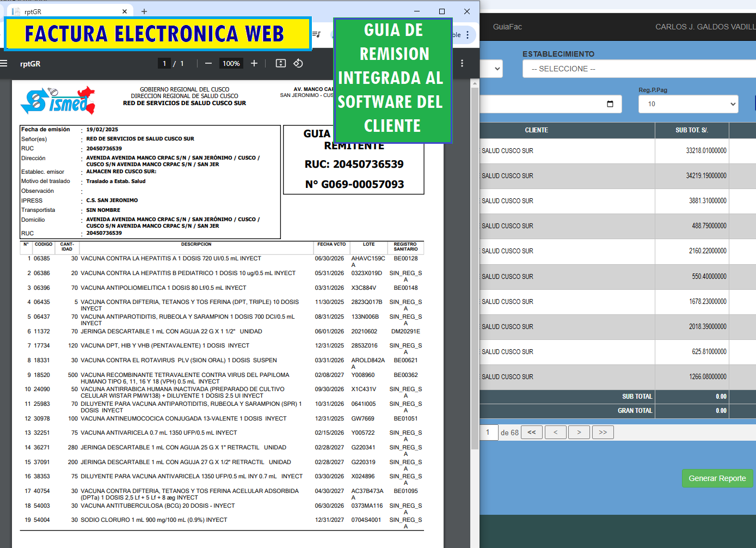Click the GuiaFac header link
756x548 pixels.
[507, 27]
